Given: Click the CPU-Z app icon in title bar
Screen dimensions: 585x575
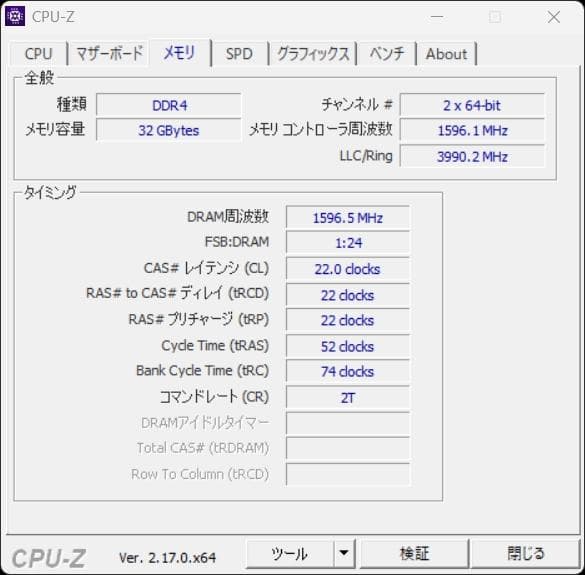Looking at the screenshot, I should tap(15, 16).
